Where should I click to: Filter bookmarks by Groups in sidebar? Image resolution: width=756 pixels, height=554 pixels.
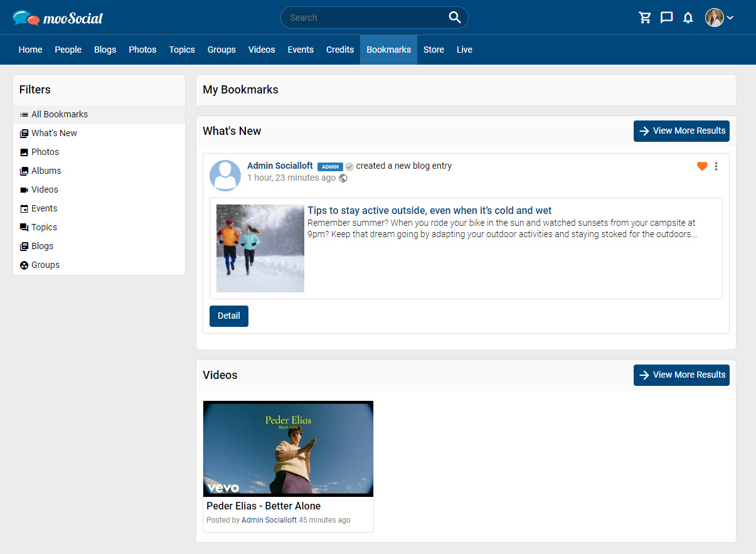[x=99, y=265]
